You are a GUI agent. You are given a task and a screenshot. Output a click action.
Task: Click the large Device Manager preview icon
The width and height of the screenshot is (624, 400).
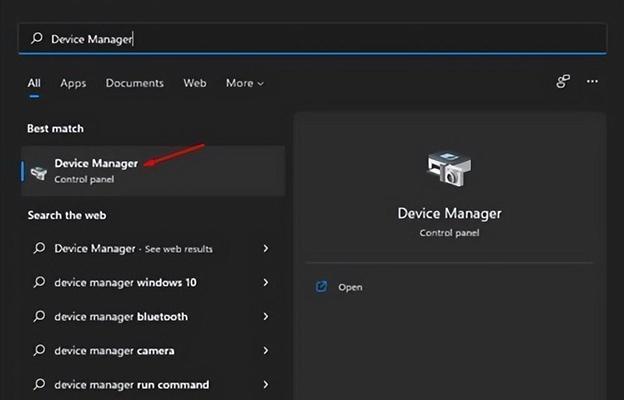click(x=449, y=168)
